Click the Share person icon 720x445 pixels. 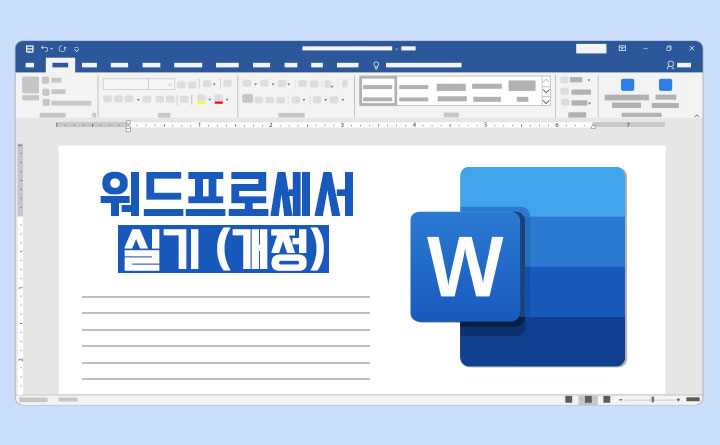point(670,65)
